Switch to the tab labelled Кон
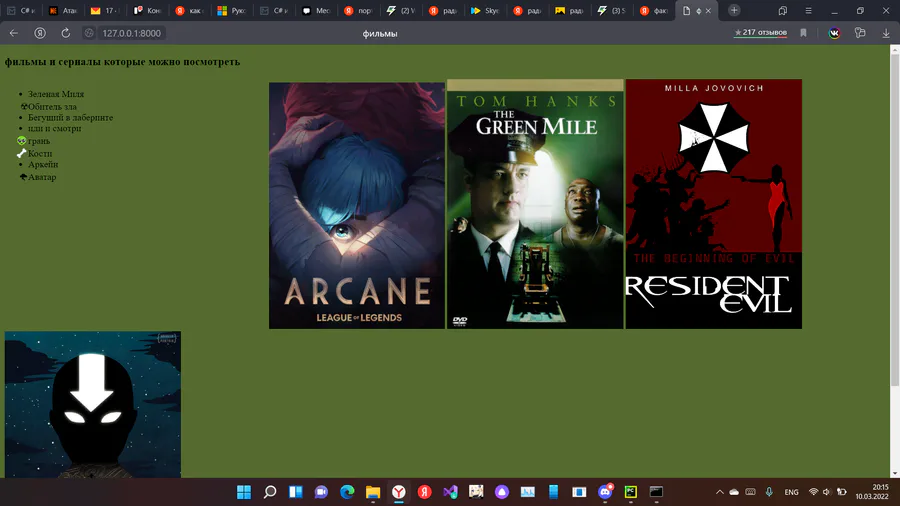900x506 pixels. [x=148, y=10]
